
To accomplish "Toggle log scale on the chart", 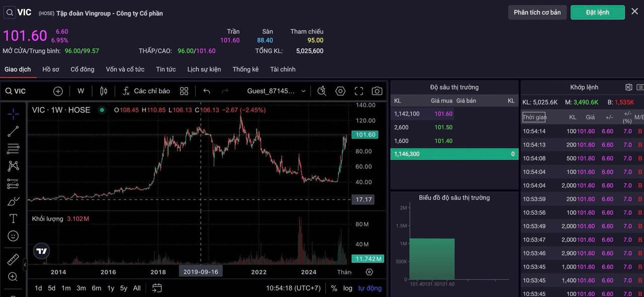I will coord(348,288).
